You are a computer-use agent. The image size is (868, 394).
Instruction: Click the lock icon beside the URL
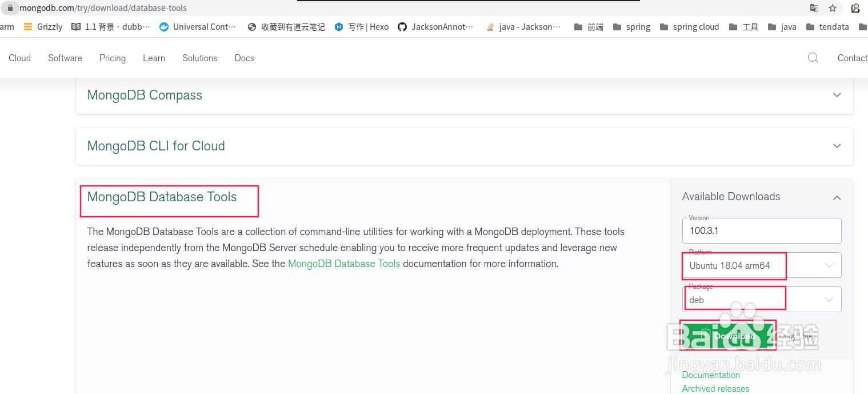(10, 8)
